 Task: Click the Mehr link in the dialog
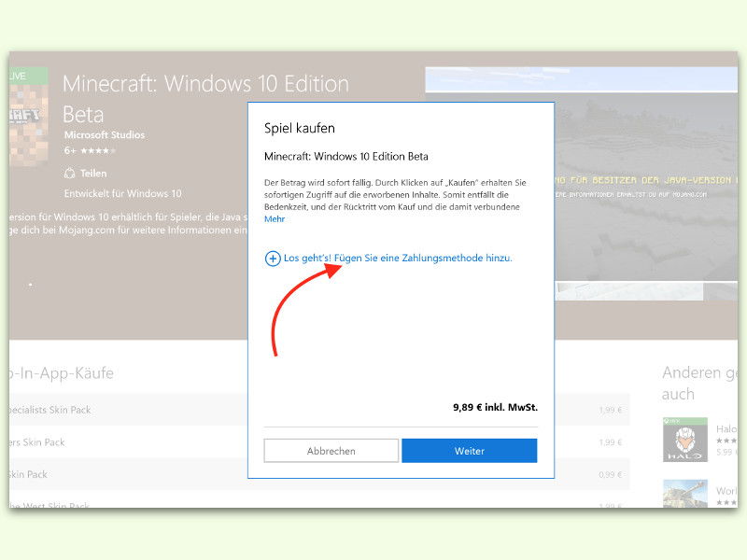tap(275, 219)
